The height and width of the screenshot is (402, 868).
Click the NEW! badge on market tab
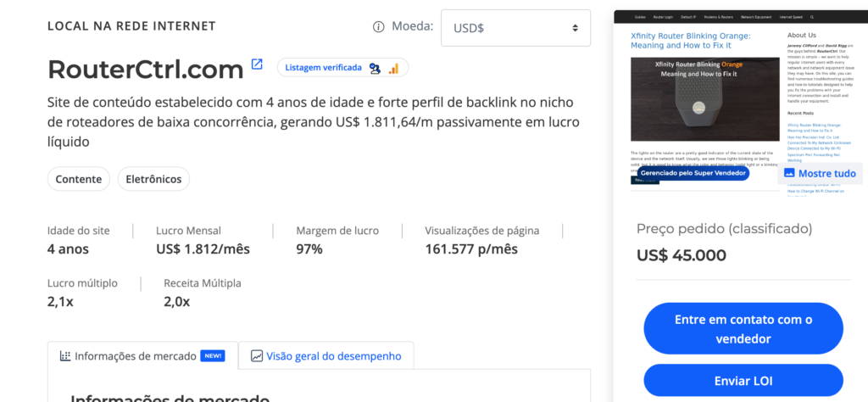(213, 355)
